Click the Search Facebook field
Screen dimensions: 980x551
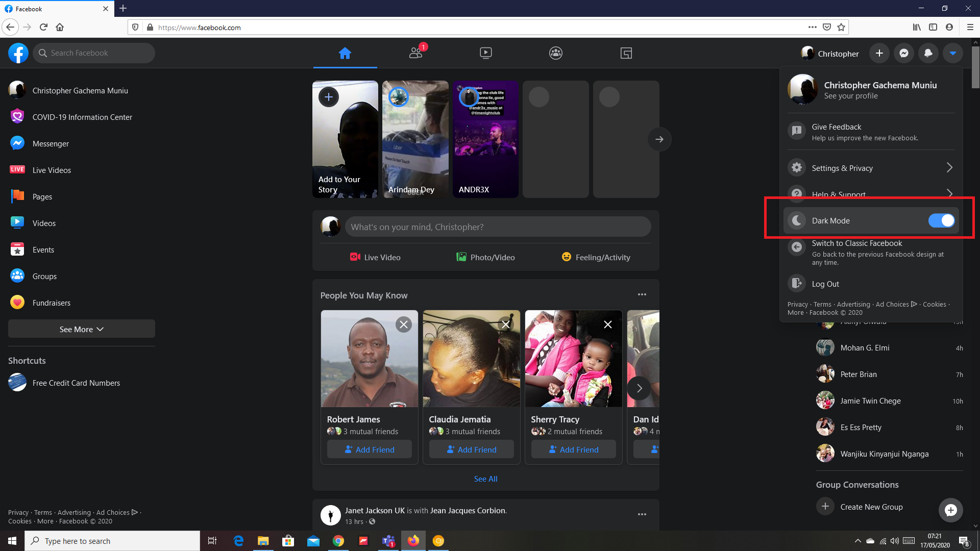(94, 53)
